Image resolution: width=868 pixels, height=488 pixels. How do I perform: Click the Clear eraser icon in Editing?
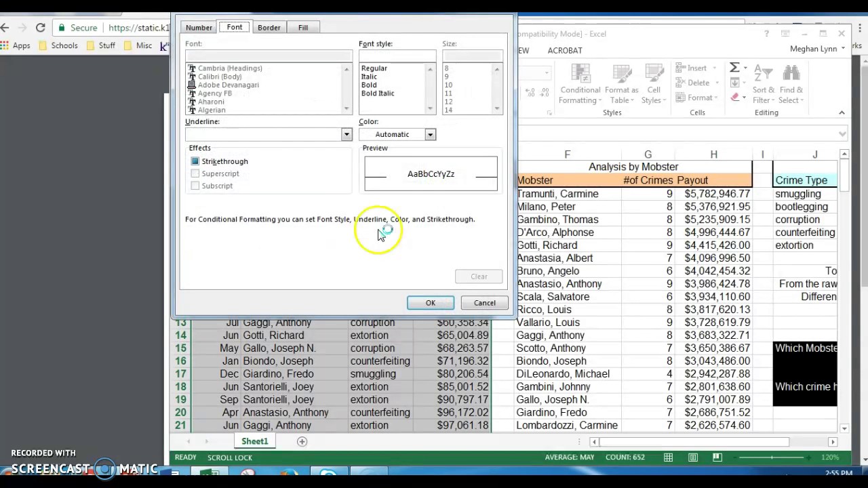click(x=734, y=98)
